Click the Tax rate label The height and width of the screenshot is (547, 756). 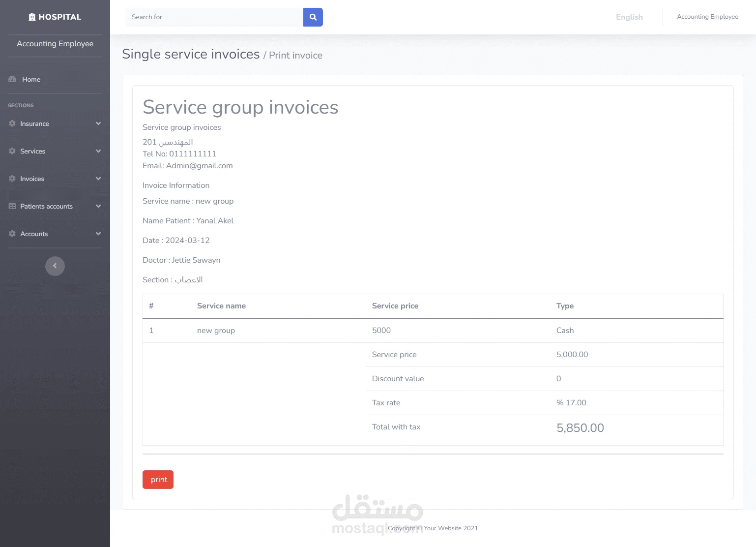tap(386, 403)
